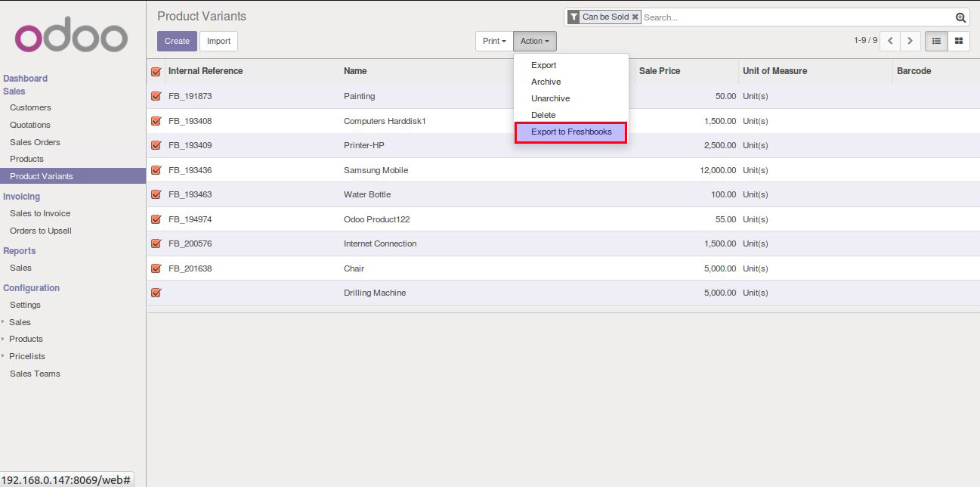This screenshot has width=980, height=487.
Task: Uncheck the Printer-HP row checkbox
Action: point(156,145)
